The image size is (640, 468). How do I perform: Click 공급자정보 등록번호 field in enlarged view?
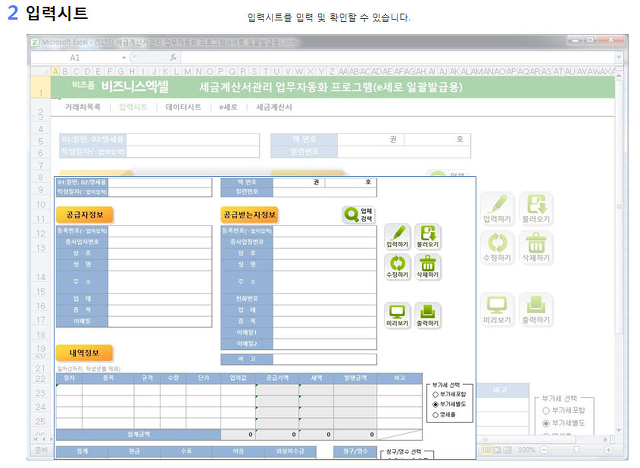[160, 231]
